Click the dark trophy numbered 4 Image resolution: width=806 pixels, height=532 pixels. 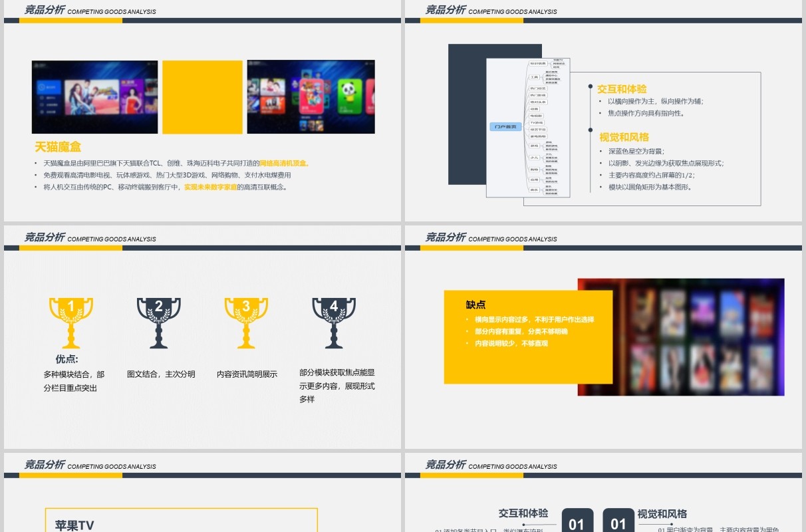tap(334, 323)
